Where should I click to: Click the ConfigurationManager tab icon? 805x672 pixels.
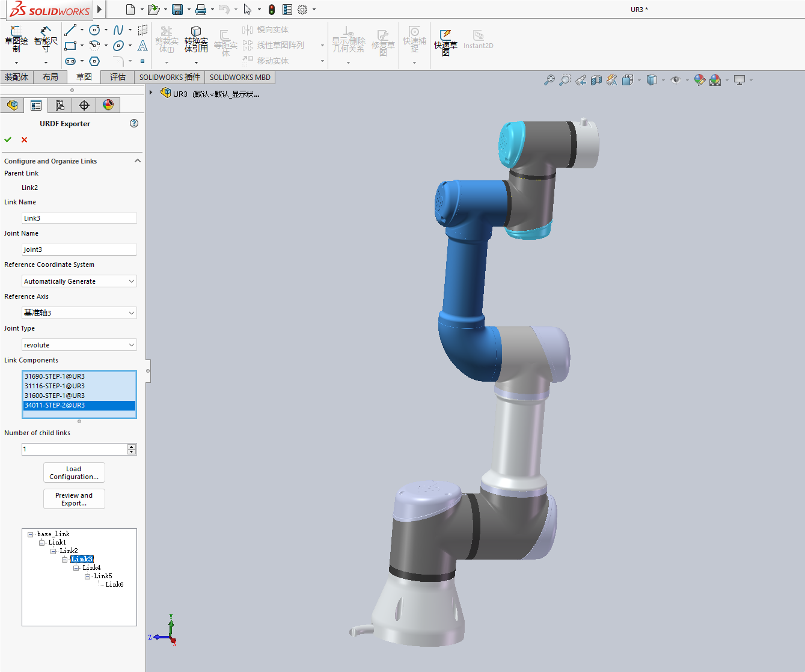point(60,105)
